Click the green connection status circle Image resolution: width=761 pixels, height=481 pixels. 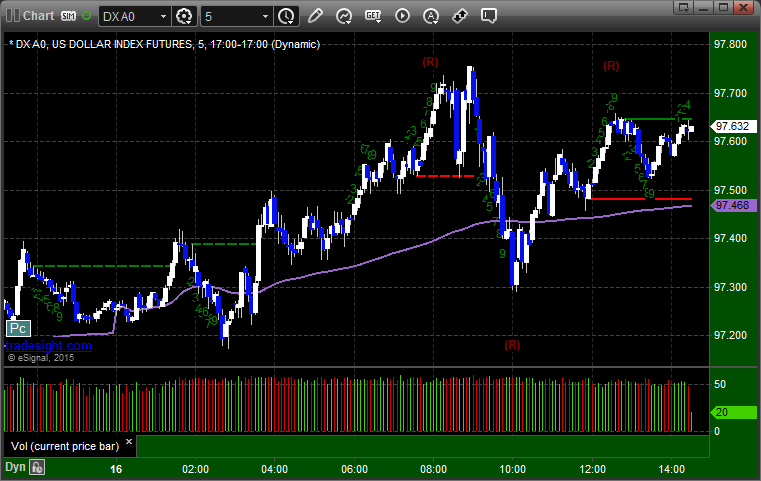(x=86, y=16)
